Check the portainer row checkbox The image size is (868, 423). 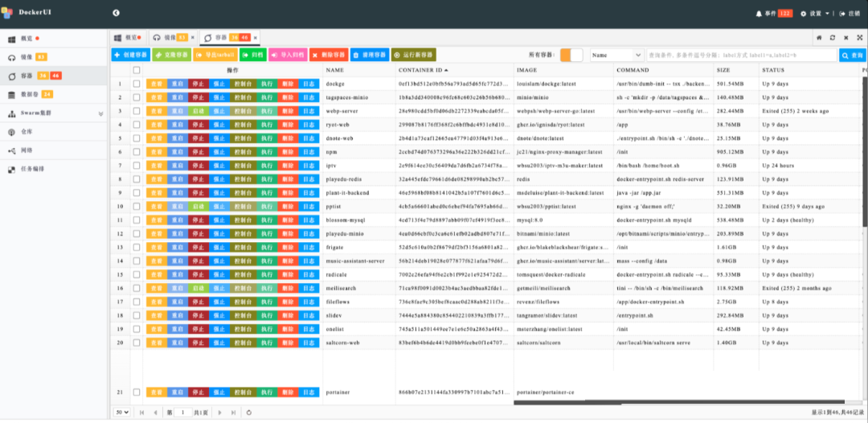(x=137, y=392)
